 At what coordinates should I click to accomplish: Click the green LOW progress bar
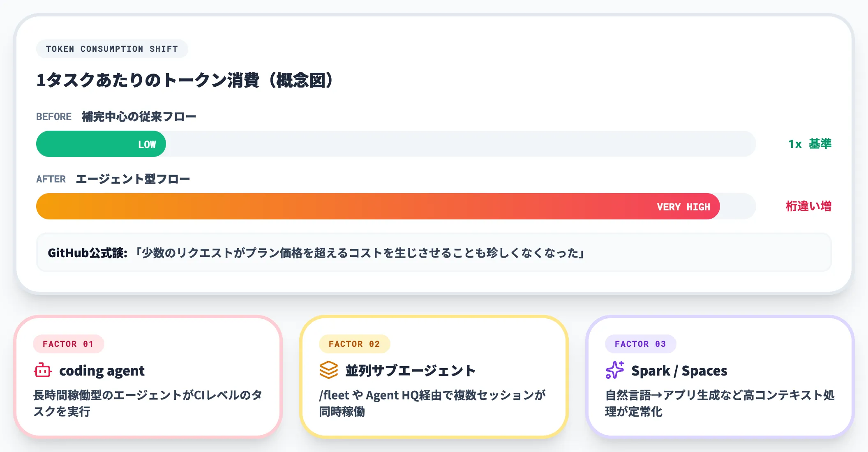101,144
